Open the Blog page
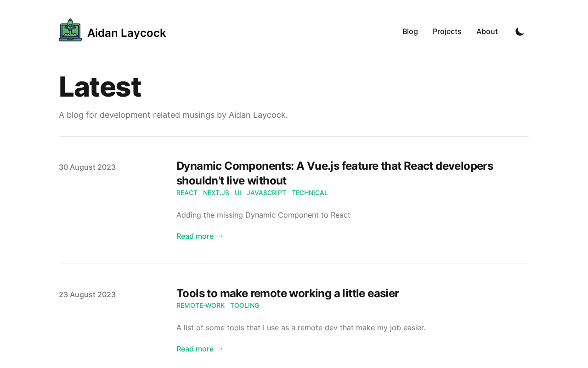The width and height of the screenshot is (588, 368). (410, 32)
